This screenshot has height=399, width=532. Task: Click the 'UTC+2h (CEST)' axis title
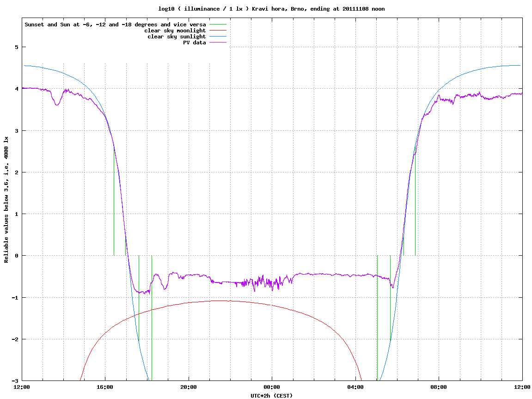[x=271, y=396]
